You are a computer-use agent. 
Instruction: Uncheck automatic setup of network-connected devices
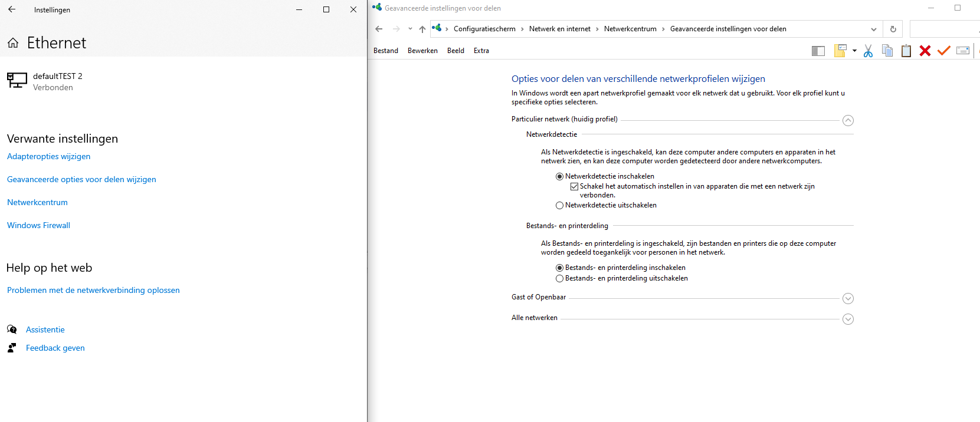574,186
